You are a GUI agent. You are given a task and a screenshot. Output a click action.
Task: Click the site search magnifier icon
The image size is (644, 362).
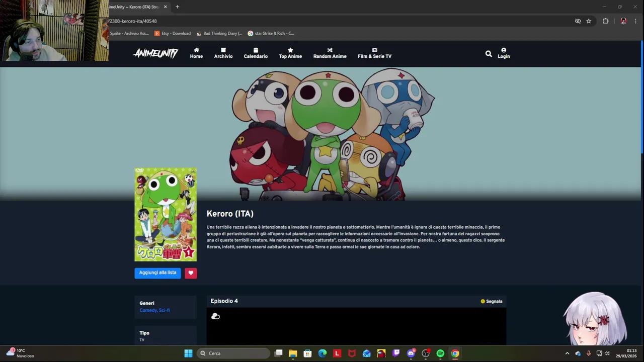click(x=489, y=53)
